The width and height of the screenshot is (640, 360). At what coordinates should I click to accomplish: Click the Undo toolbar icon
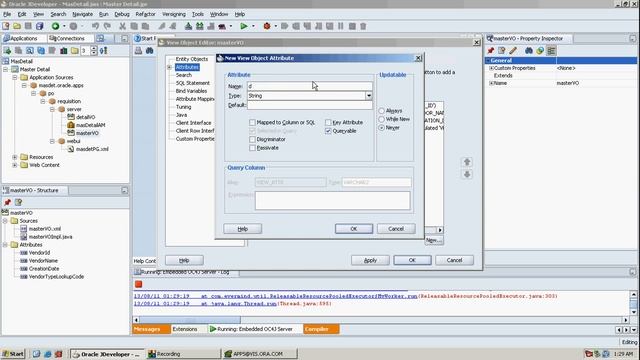click(x=95, y=26)
